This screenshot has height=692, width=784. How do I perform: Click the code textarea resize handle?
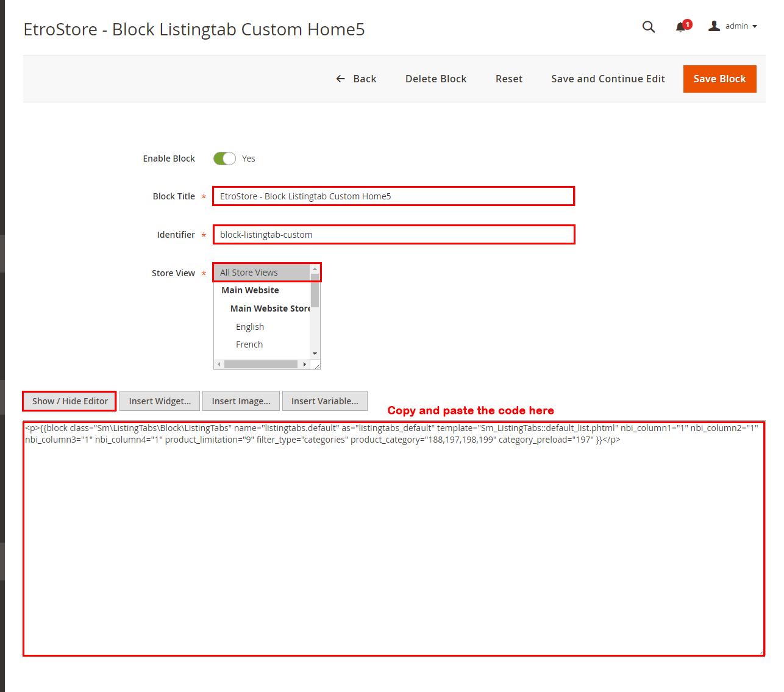click(760, 652)
